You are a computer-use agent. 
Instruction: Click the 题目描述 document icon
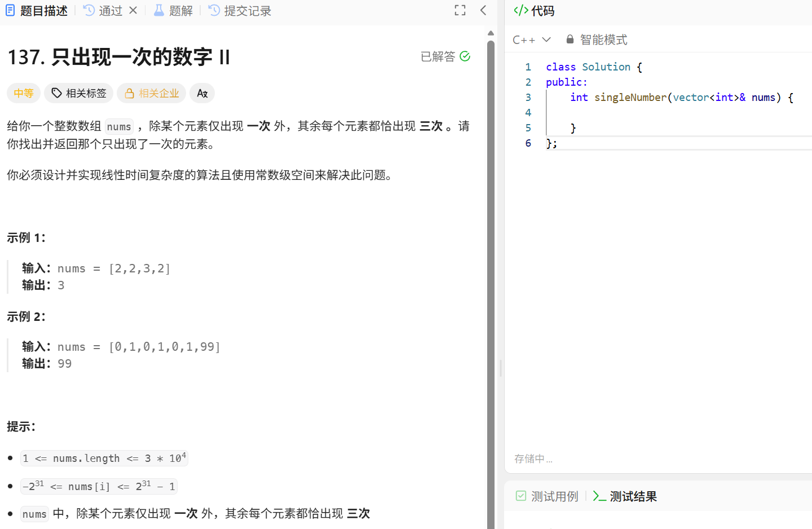10,10
